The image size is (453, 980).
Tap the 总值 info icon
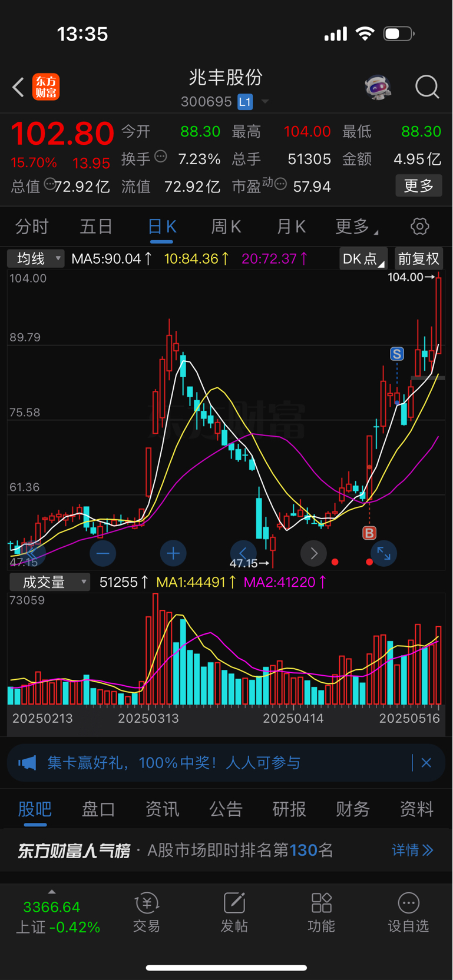(x=50, y=184)
